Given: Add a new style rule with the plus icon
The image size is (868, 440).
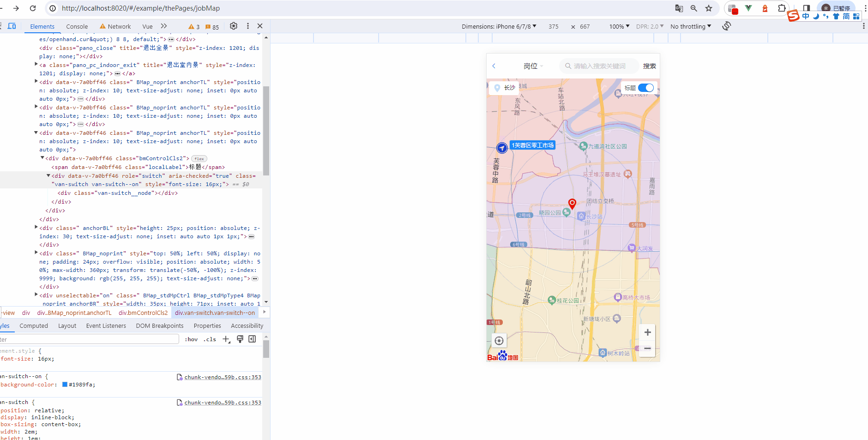Looking at the screenshot, I should coord(226,339).
